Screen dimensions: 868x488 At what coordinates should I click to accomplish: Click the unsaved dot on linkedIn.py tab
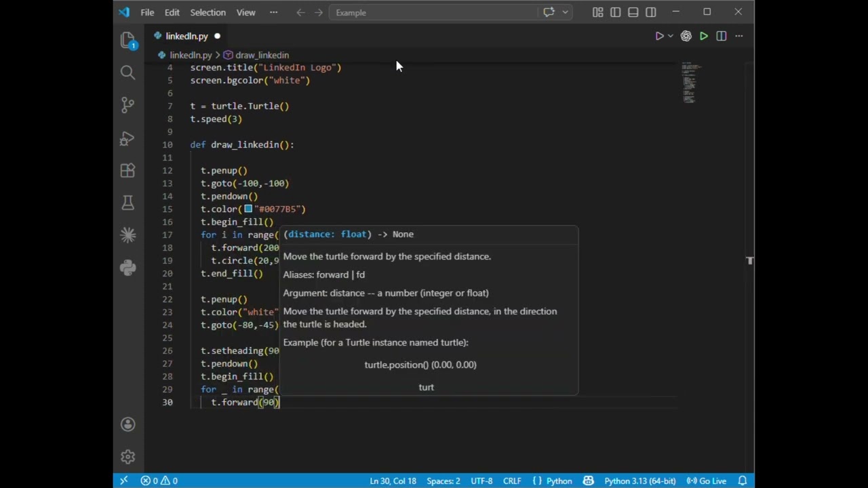point(217,36)
